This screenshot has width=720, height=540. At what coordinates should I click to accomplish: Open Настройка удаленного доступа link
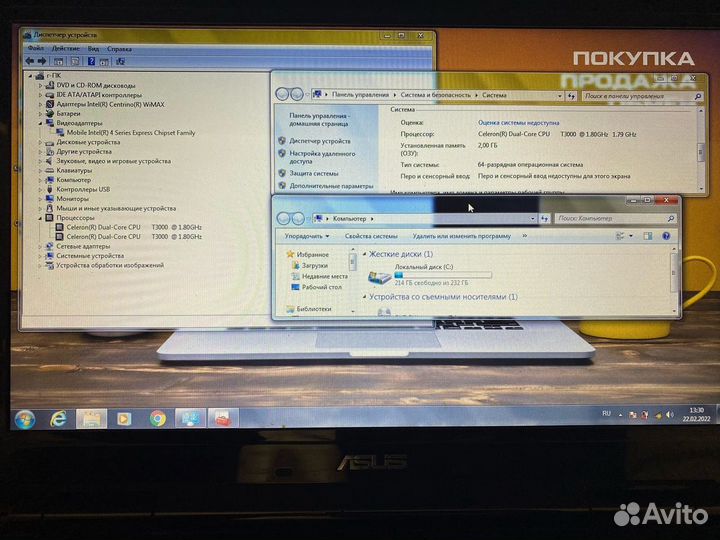pos(322,158)
